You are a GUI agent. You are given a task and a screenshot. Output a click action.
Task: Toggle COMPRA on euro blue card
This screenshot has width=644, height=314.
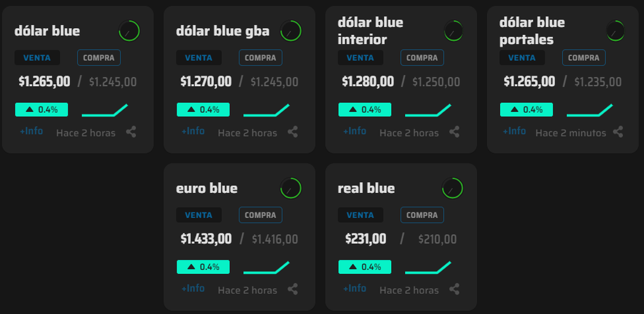(x=260, y=215)
